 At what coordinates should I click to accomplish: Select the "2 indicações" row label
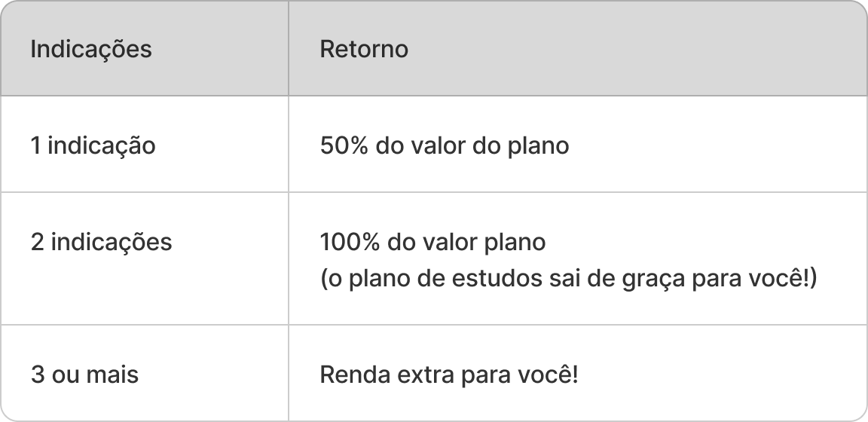(102, 243)
